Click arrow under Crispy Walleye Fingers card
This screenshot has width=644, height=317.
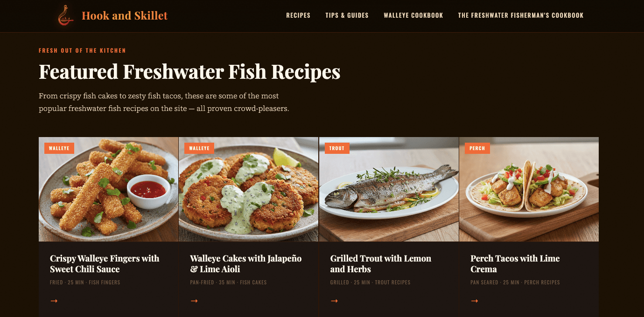[x=54, y=301]
